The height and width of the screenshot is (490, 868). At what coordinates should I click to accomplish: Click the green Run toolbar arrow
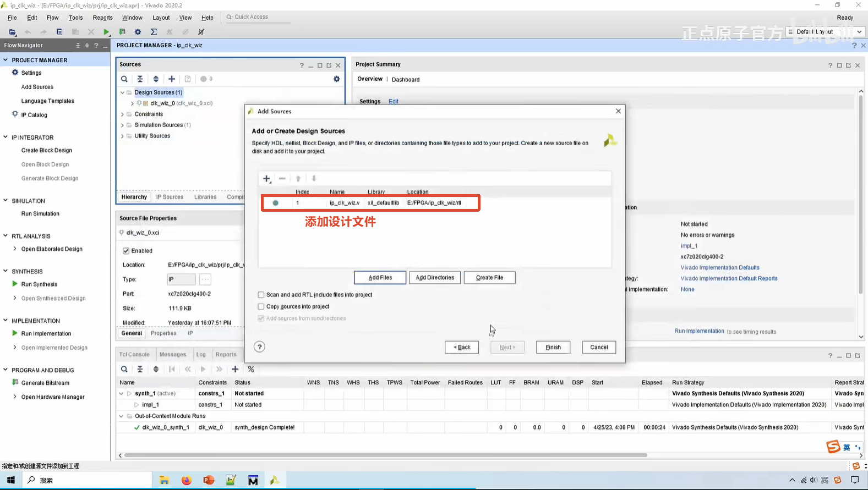pos(107,32)
